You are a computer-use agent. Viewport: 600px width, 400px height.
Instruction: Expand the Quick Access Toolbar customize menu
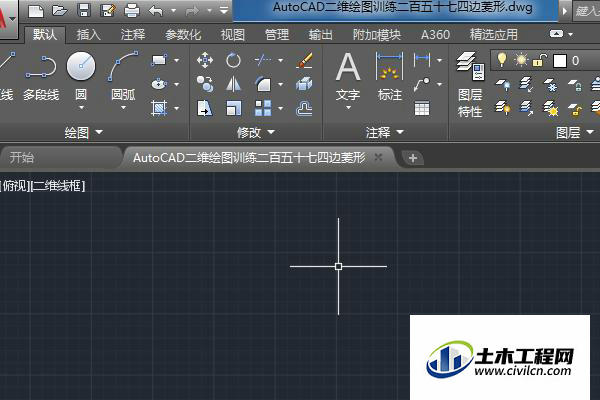click(224, 10)
